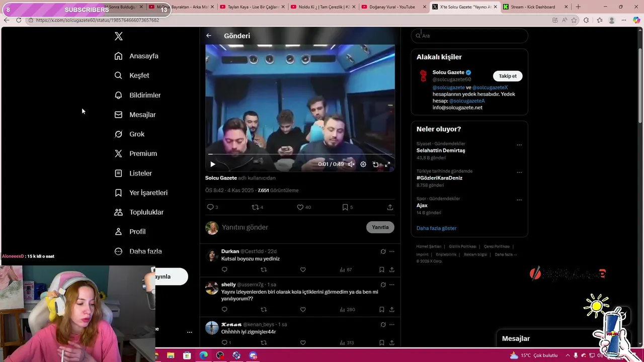Click the browser address bar URL
The height and width of the screenshot is (362, 644).
coord(98,20)
